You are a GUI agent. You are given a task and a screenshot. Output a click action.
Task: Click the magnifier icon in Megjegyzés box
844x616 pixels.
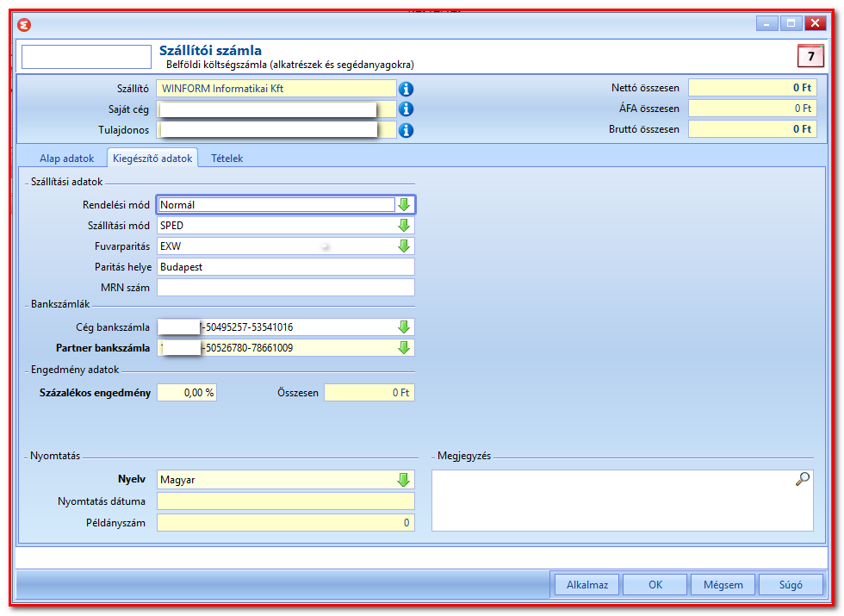tap(802, 479)
